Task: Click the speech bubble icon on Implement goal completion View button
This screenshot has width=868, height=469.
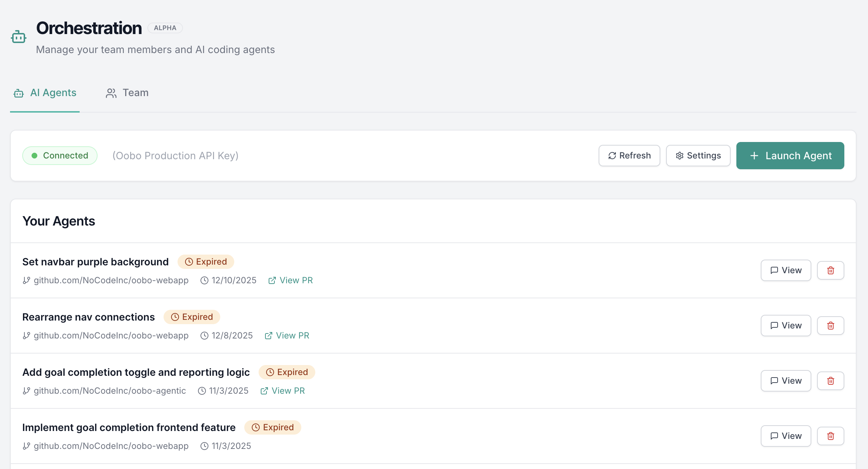Action: [x=775, y=436]
